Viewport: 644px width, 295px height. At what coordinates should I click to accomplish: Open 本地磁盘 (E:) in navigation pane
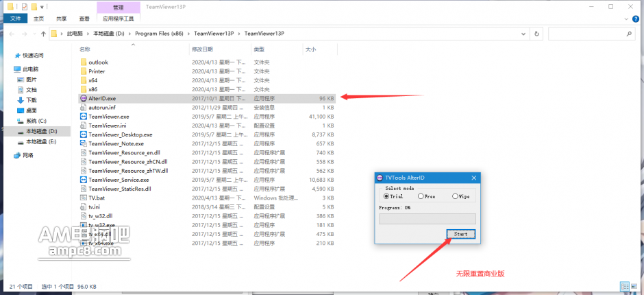click(x=42, y=141)
